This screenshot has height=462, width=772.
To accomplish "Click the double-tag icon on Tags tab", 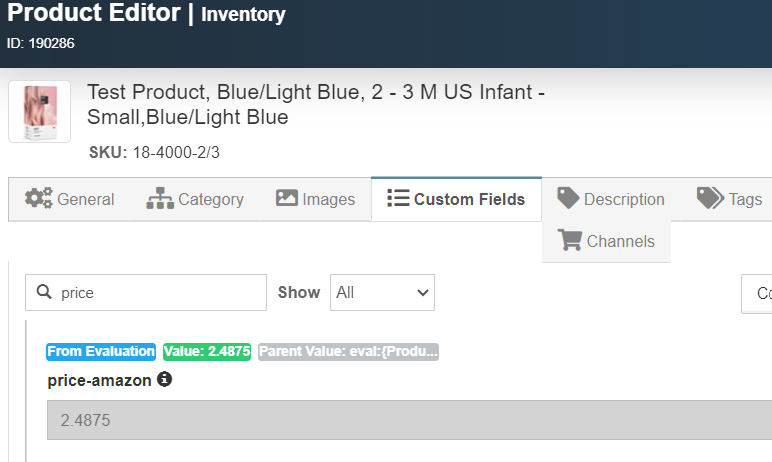I will [710, 198].
